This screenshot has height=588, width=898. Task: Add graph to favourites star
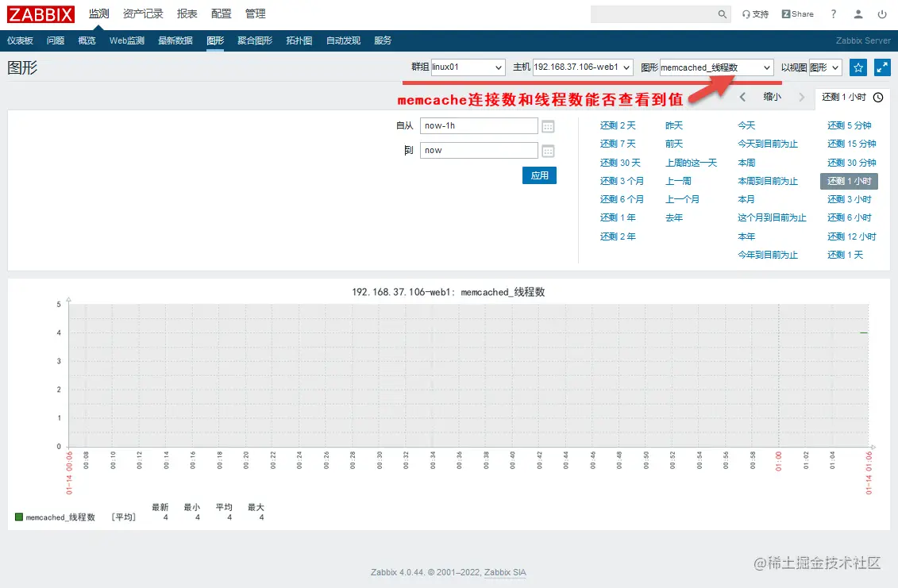pos(858,67)
